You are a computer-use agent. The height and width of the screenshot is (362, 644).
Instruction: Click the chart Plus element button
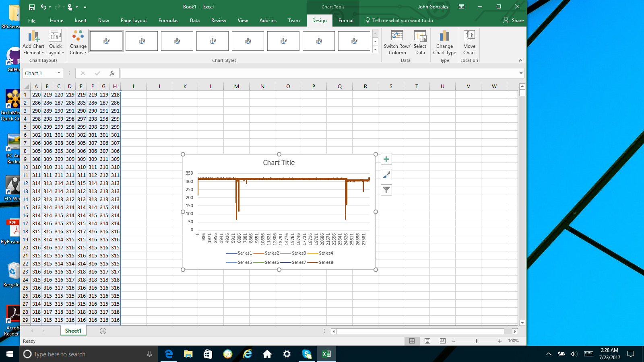[386, 159]
